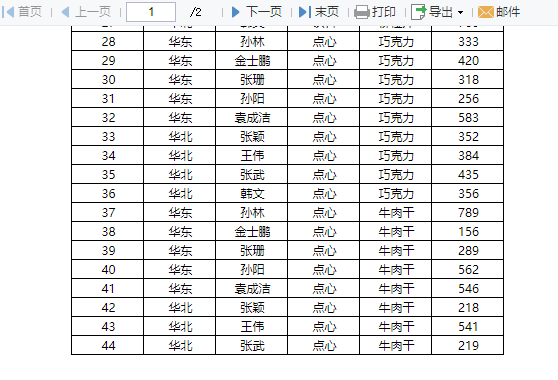The width and height of the screenshot is (558, 380).
Task: Click the total pages /2 indicator
Action: click(x=196, y=12)
